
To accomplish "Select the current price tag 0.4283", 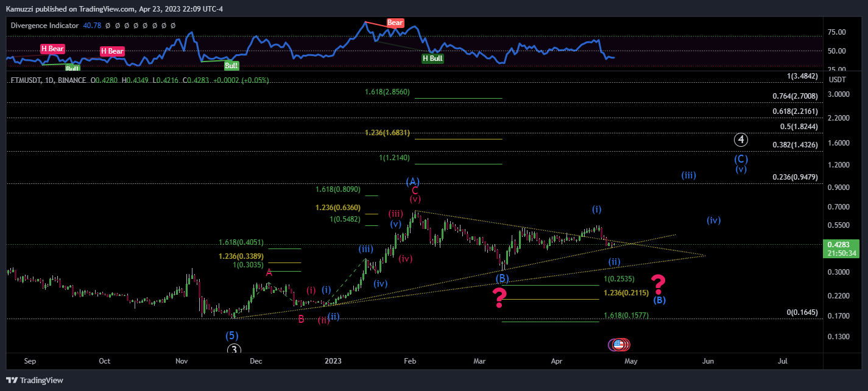I will point(839,245).
